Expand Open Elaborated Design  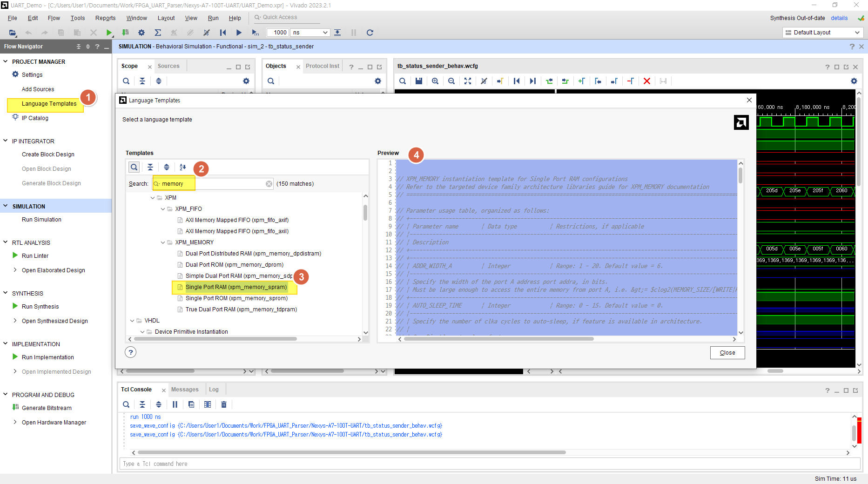coord(15,270)
